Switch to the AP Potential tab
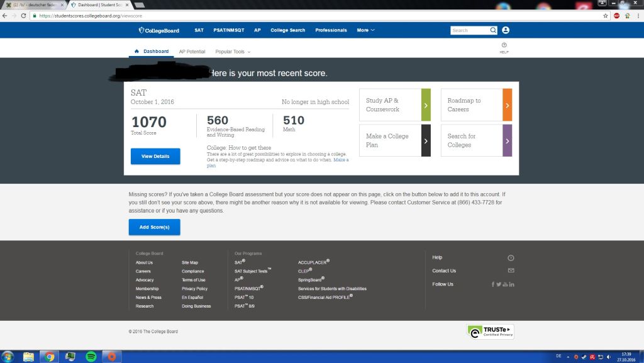The width and height of the screenshot is (644, 363). click(192, 52)
